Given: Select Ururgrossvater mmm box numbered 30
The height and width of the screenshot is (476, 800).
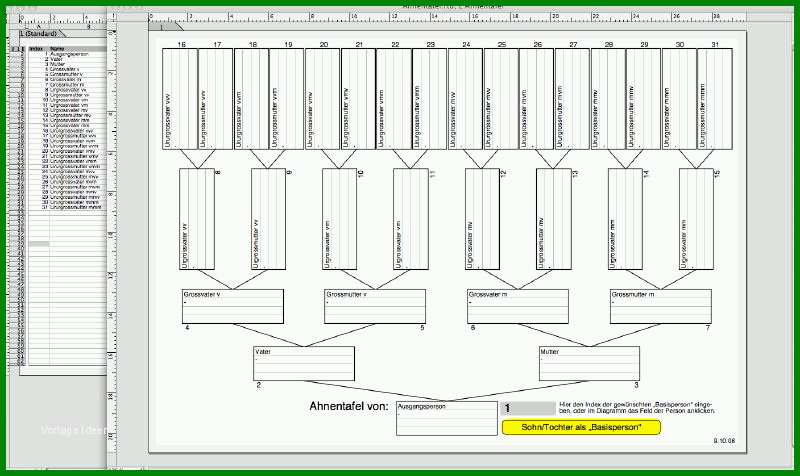Looking at the screenshot, I should (x=679, y=99).
